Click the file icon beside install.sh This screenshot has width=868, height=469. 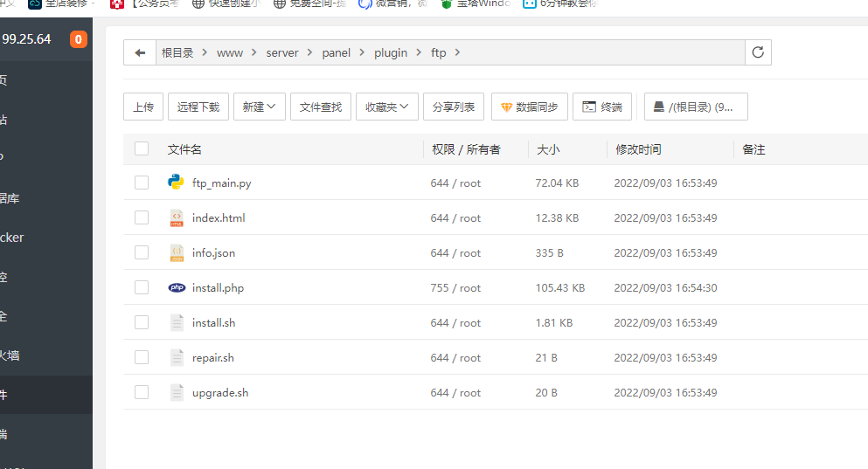click(177, 322)
